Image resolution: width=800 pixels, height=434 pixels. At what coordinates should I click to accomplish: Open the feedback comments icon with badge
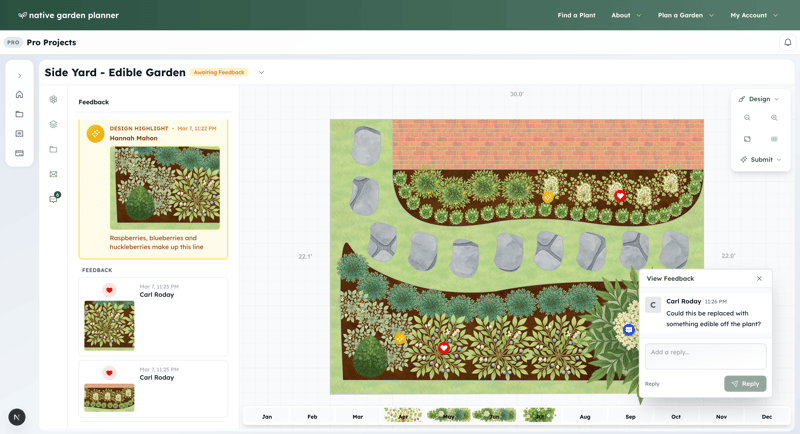click(x=54, y=199)
